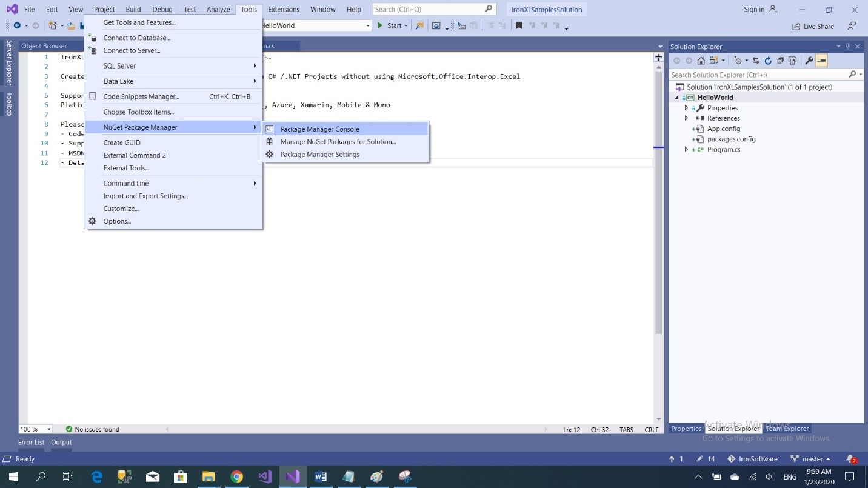Click Show All Files icon
Viewport: 868px width, 488px height.
coord(792,61)
